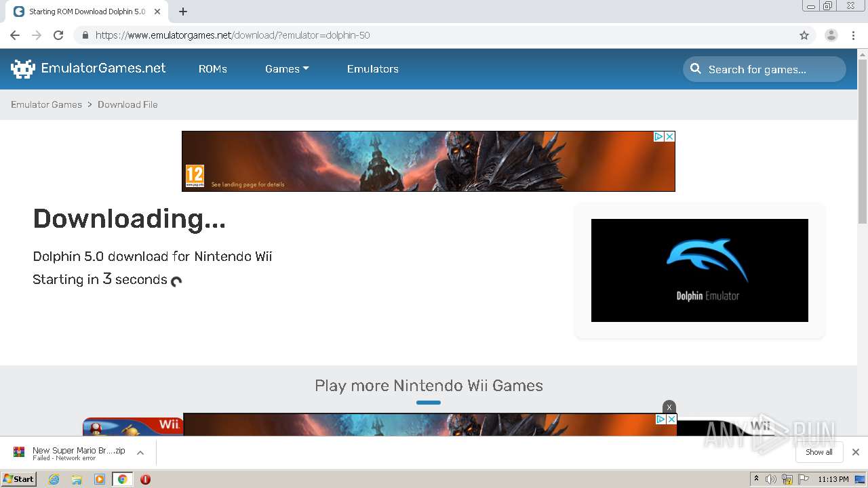Close the Starting ROM Download tab
The height and width of the screenshot is (488, 868).
pyautogui.click(x=158, y=12)
